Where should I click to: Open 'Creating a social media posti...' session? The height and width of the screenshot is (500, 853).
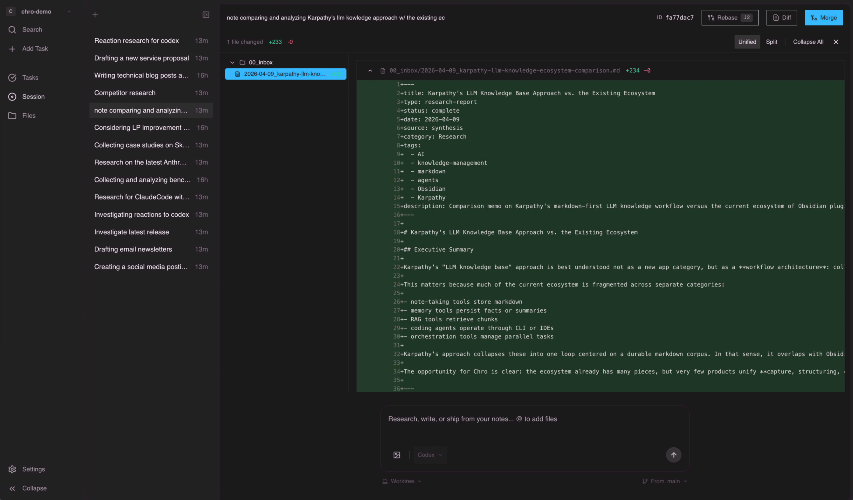151,267
